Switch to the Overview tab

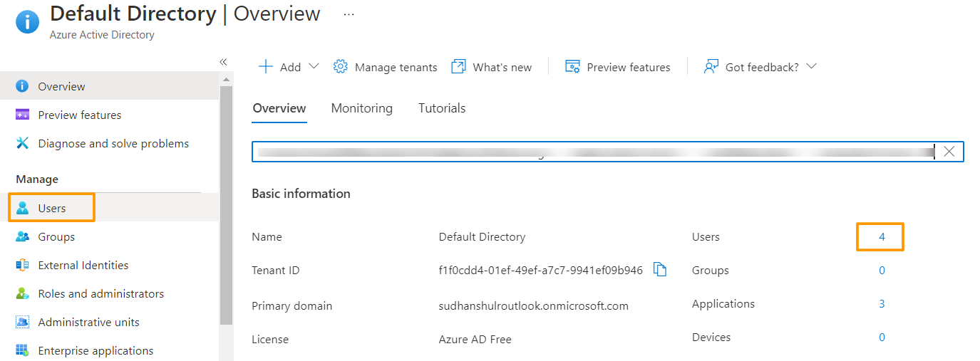coord(279,108)
